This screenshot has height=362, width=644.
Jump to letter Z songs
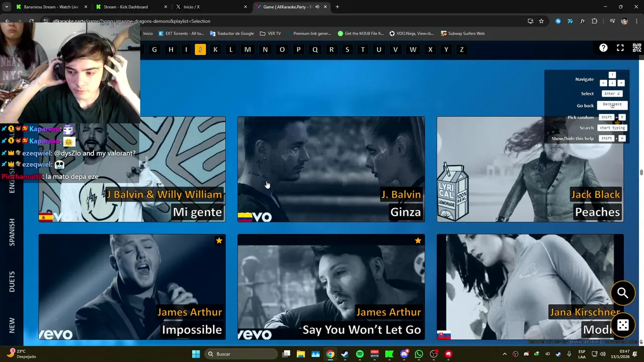coord(461,49)
